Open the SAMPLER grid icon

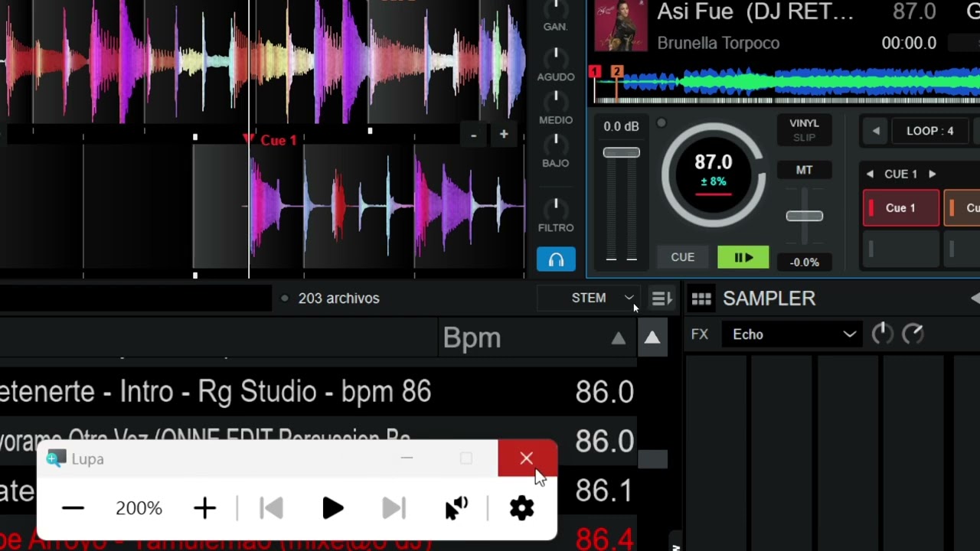tap(701, 299)
